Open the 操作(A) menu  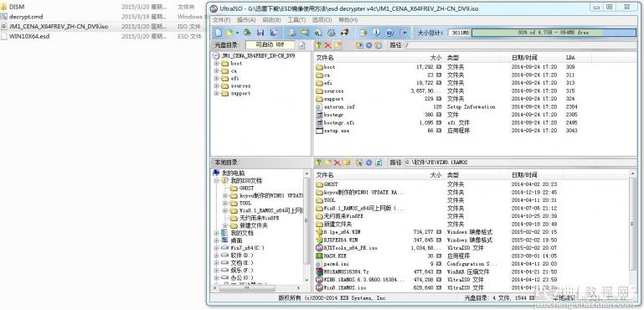pos(246,20)
